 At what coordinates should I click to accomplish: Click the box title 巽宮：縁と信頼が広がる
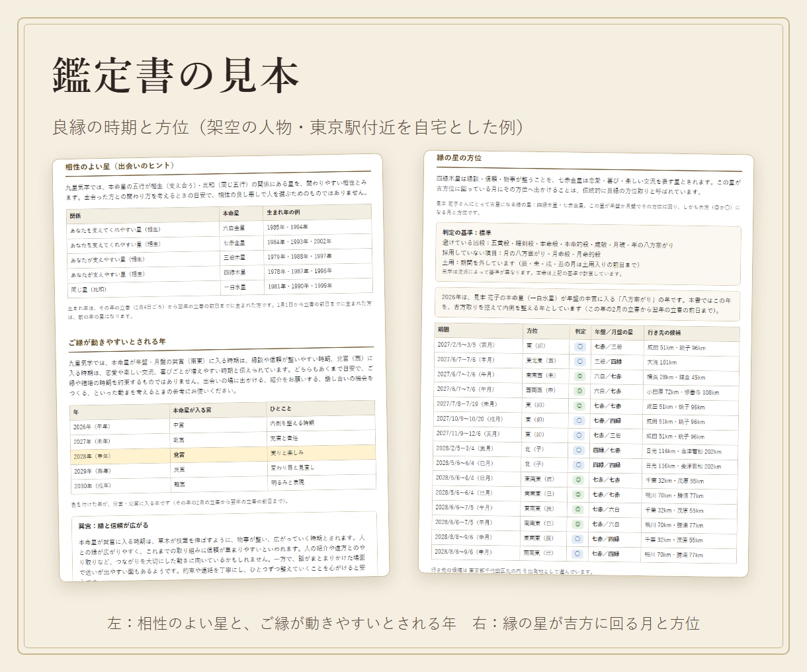[113, 526]
